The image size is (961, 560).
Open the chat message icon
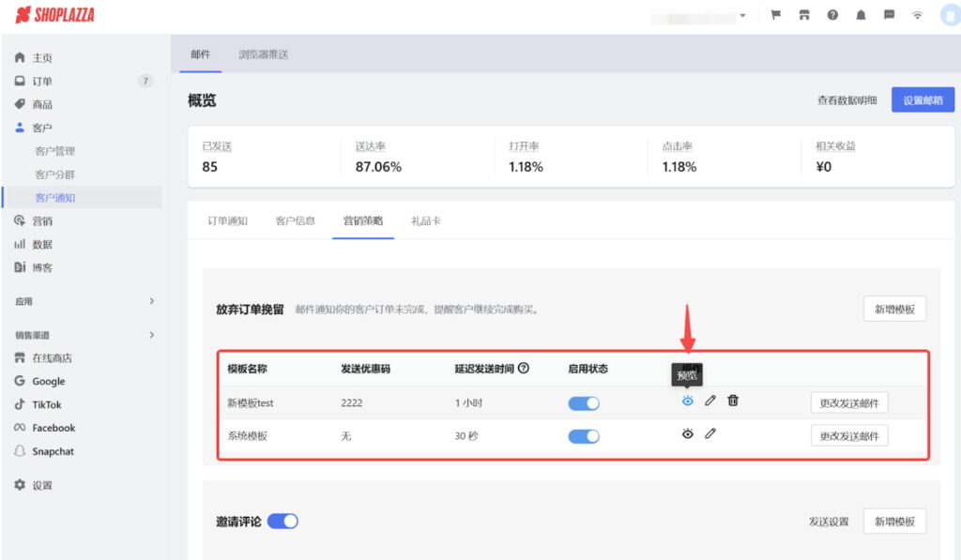889,15
